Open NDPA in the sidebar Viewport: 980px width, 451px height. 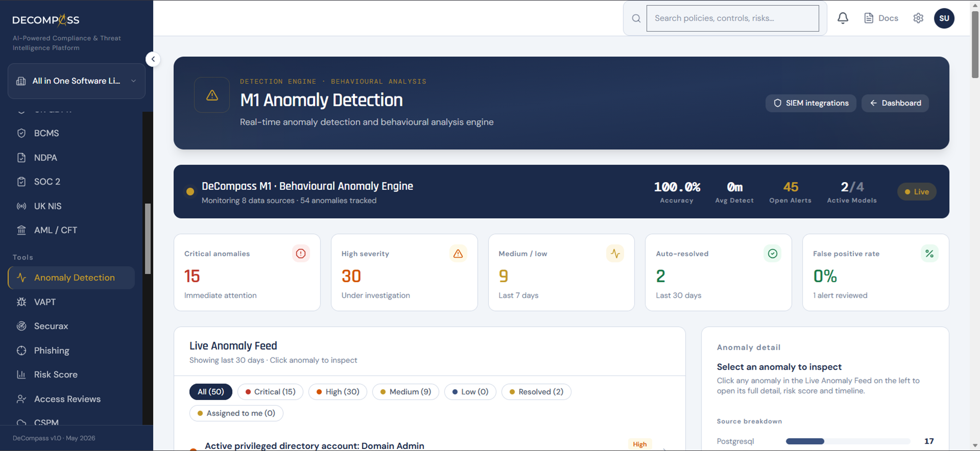tap(72, 158)
